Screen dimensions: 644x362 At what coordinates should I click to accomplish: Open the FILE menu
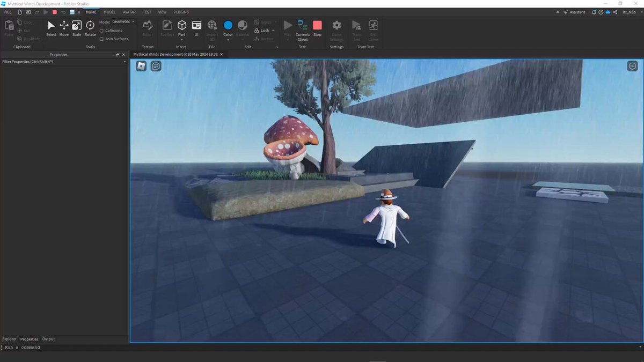8,12
